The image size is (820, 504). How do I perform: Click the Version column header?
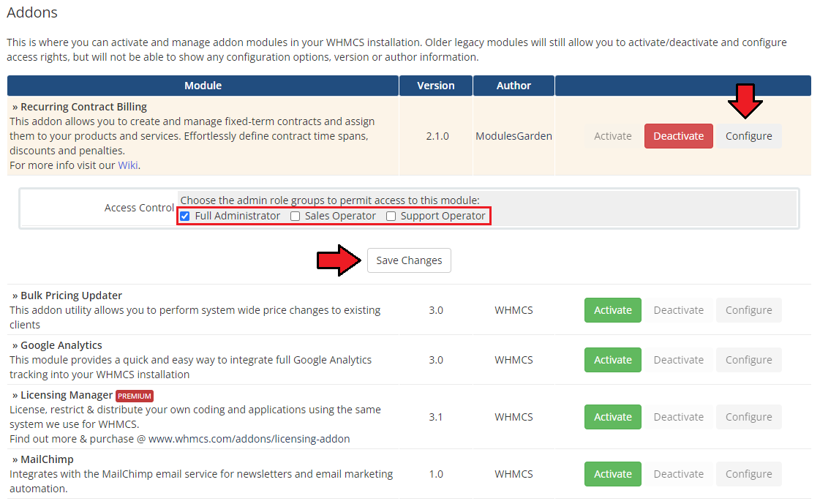click(436, 86)
